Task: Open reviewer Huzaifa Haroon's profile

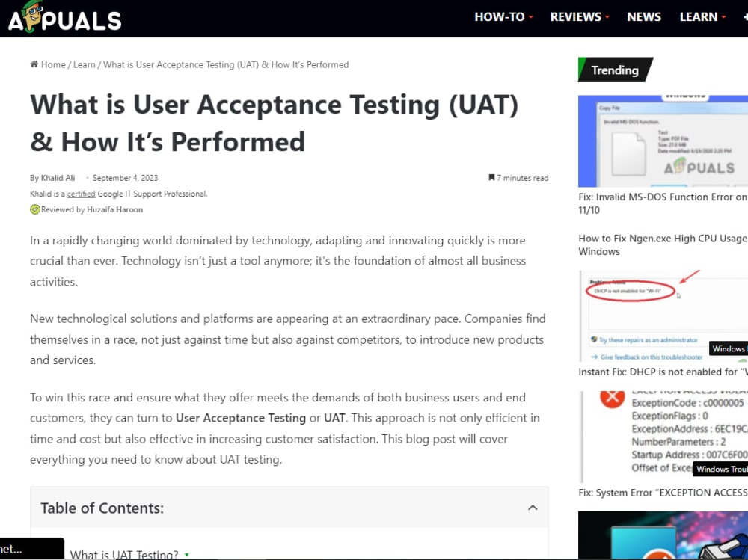Action: (114, 209)
